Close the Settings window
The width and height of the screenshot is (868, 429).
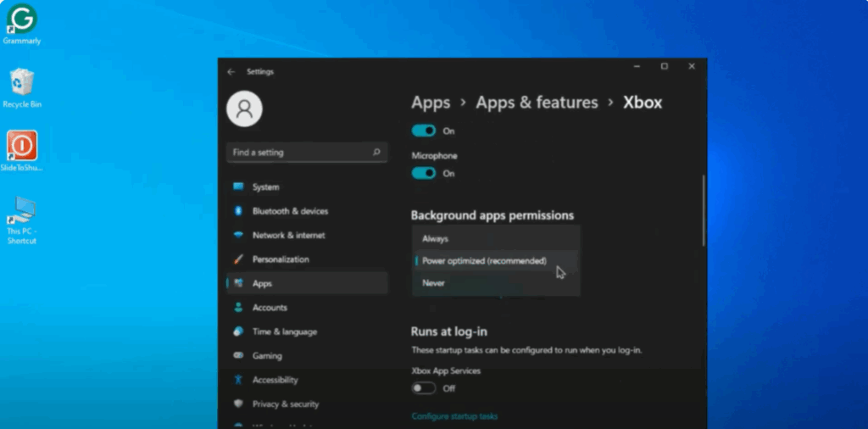(x=692, y=66)
